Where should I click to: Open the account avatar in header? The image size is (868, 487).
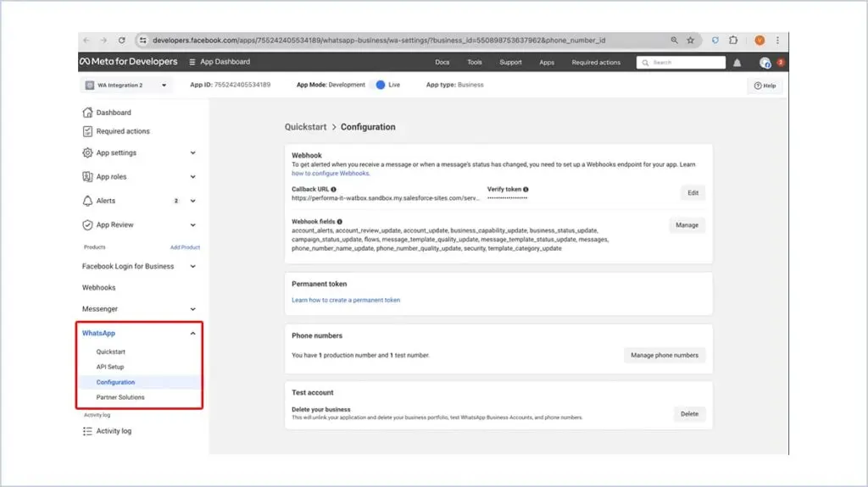765,63
